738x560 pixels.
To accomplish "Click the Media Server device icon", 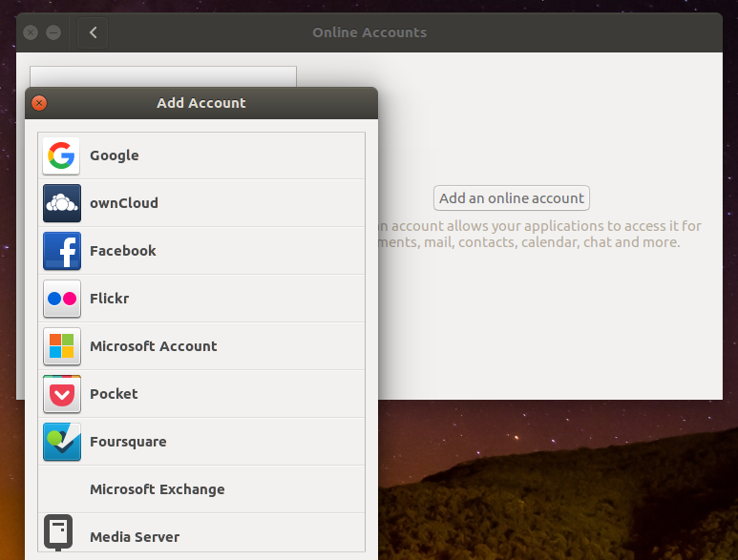I will [x=59, y=532].
